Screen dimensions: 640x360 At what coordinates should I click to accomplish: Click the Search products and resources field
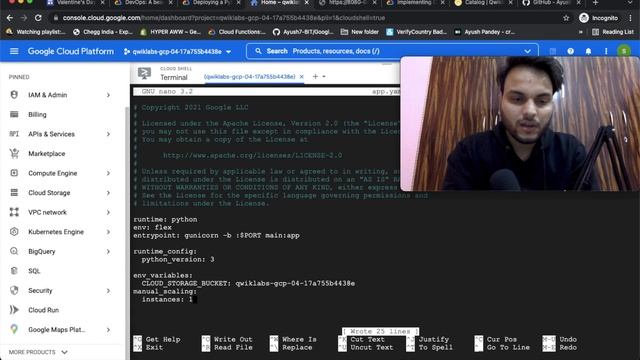pos(392,51)
